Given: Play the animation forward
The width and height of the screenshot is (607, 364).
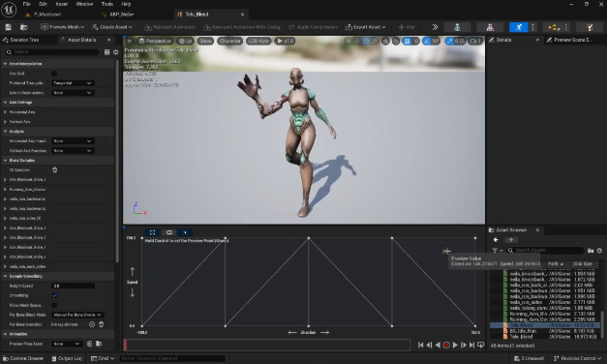Looking at the screenshot, I should 455,345.
